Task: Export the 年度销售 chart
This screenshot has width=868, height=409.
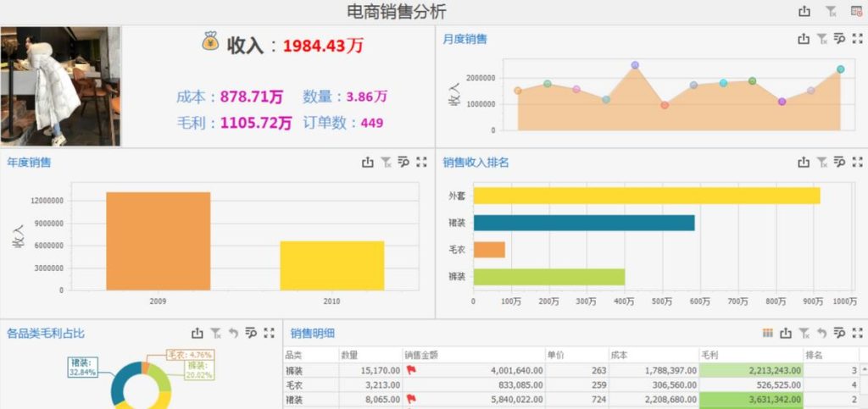Action: (x=368, y=162)
